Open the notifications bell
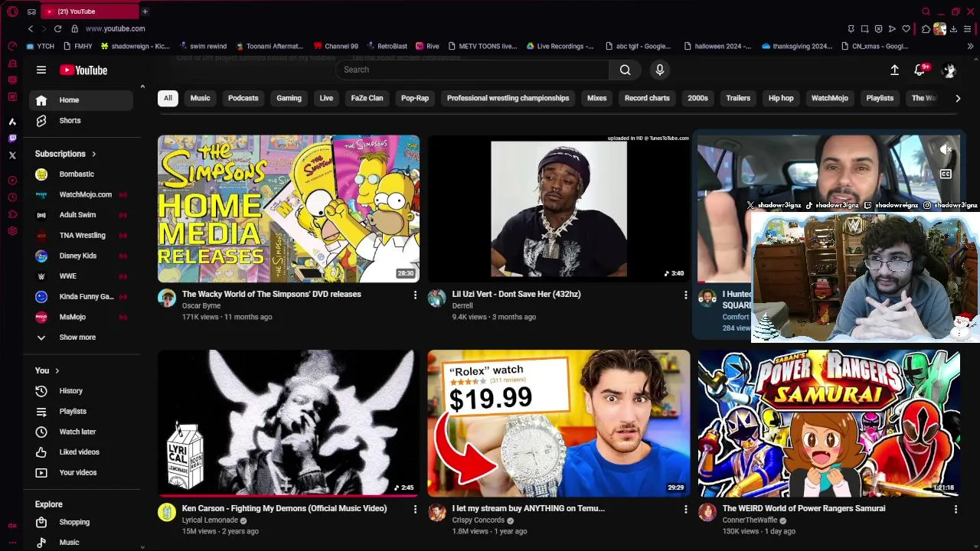Screen dimensions: 980x551 click(x=920, y=70)
